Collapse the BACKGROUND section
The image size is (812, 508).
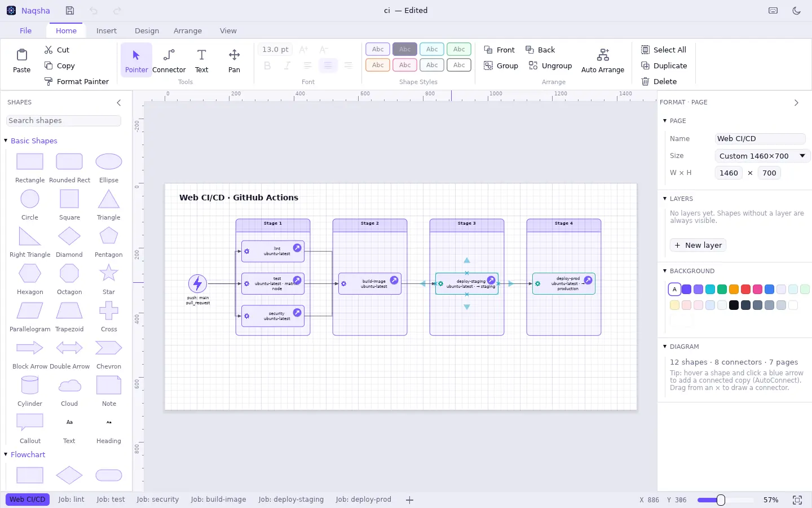point(689,271)
